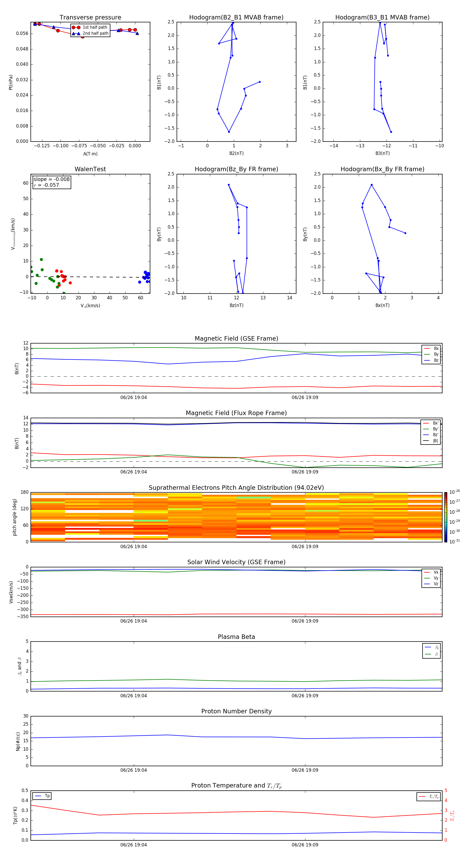Select the 'Vx' legend entry
Screen dimensions: 473x868
coord(431,572)
